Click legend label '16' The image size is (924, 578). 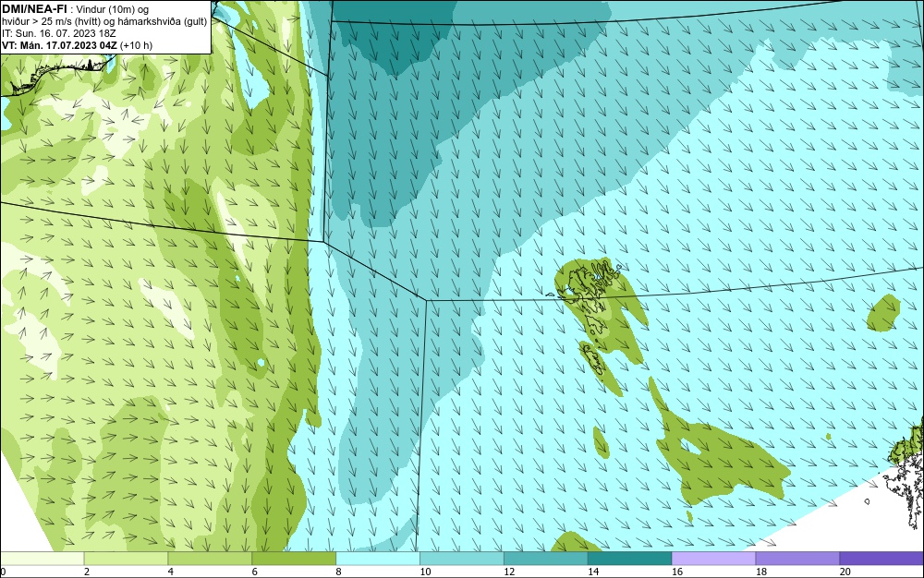coord(677,572)
